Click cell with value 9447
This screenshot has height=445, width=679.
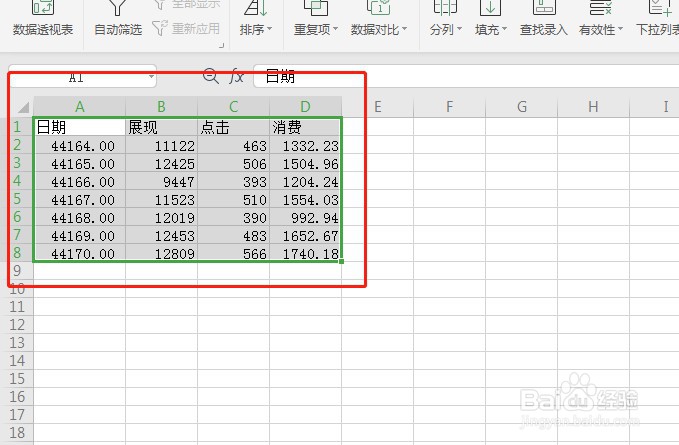point(162,181)
